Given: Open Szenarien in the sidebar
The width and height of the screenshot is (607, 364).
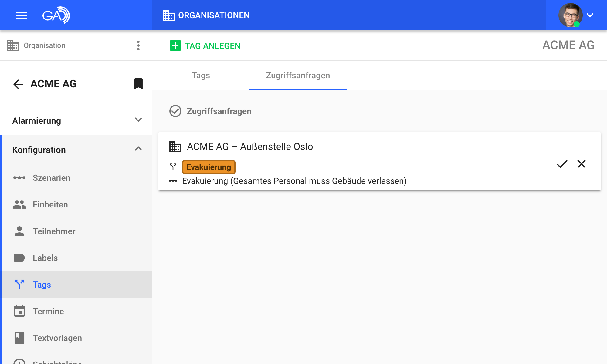Looking at the screenshot, I should pos(51,178).
